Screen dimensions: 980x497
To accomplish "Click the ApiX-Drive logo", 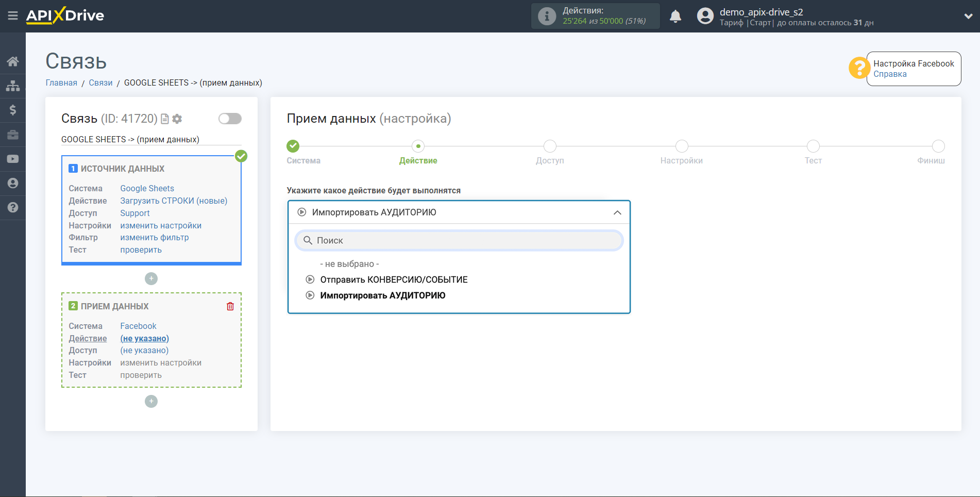I will pos(65,15).
